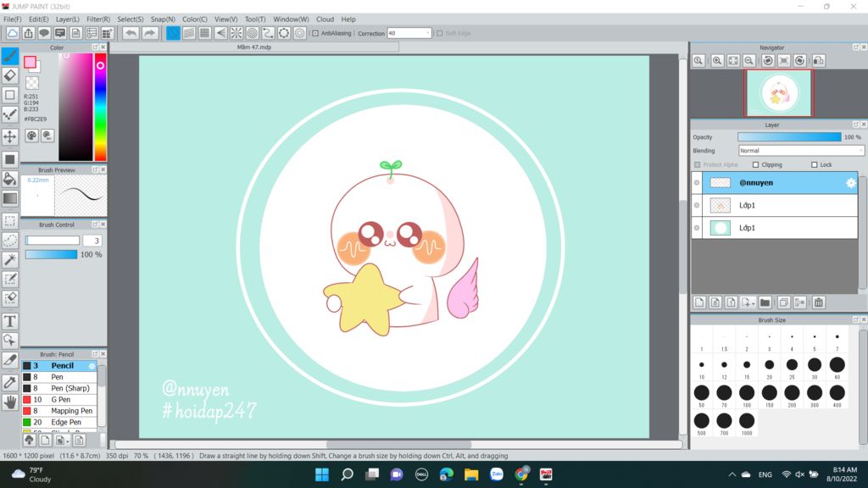Select the Mapping Pen brush
Screen dimensions: 868x488
click(59, 411)
